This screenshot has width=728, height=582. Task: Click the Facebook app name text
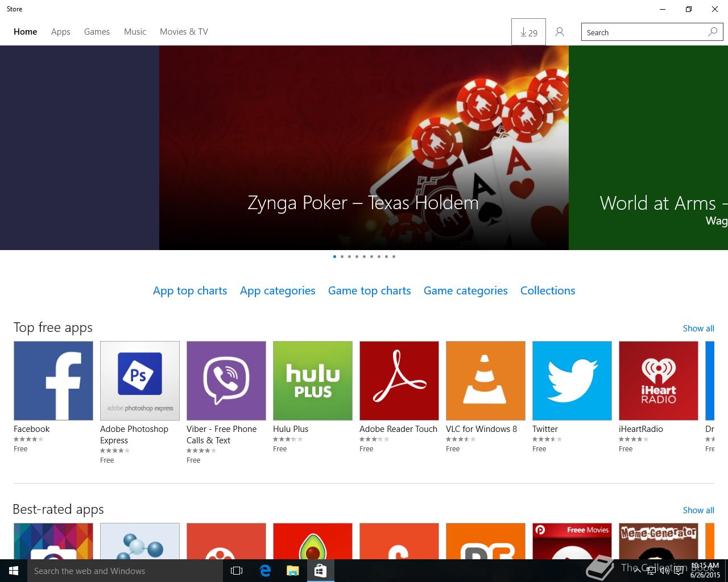32,429
